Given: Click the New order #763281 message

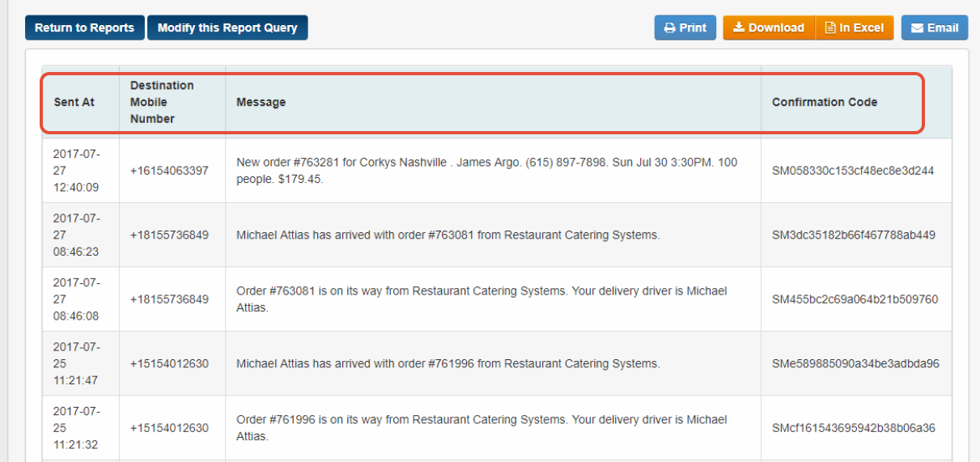Looking at the screenshot, I should 486,171.
